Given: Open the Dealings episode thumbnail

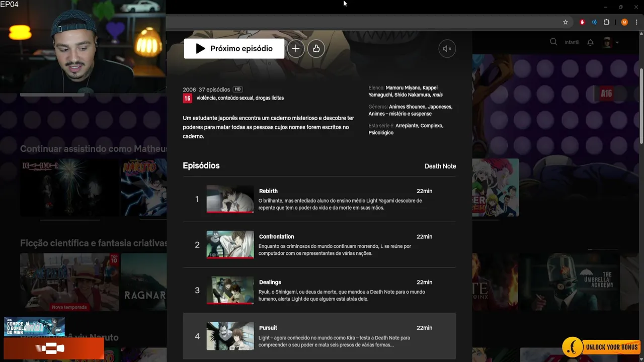Looking at the screenshot, I should click(x=230, y=291).
